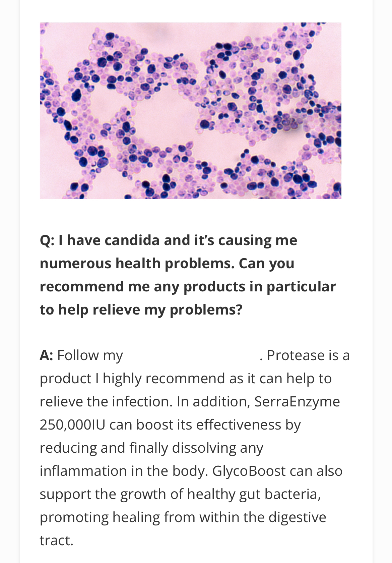Click the '250,000IU' dosage text
The height and width of the screenshot is (563, 392).
73,425
